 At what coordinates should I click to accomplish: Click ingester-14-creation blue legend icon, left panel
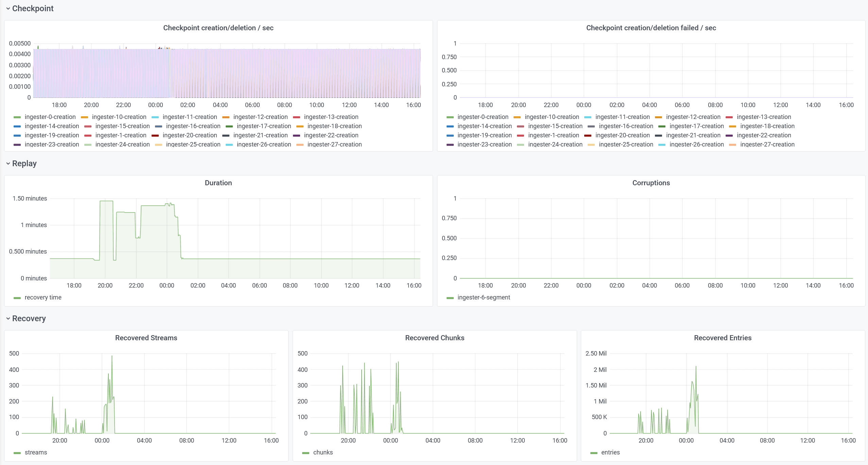tap(17, 126)
